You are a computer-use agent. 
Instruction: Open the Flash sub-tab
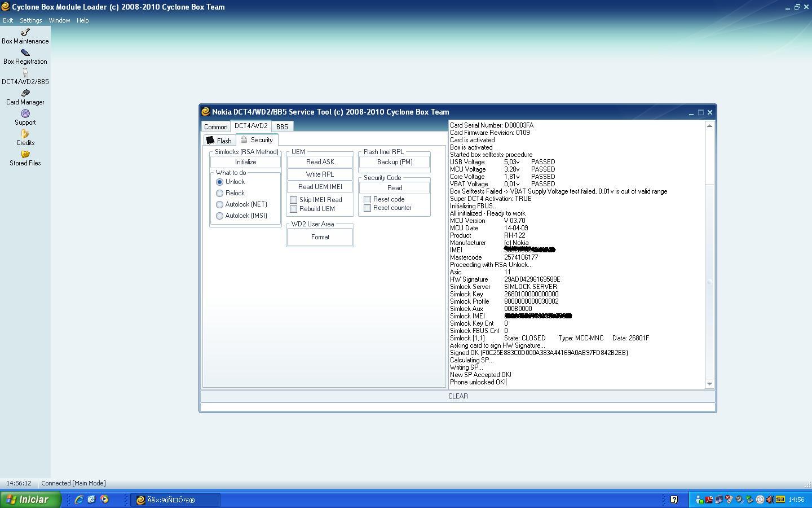pos(219,141)
